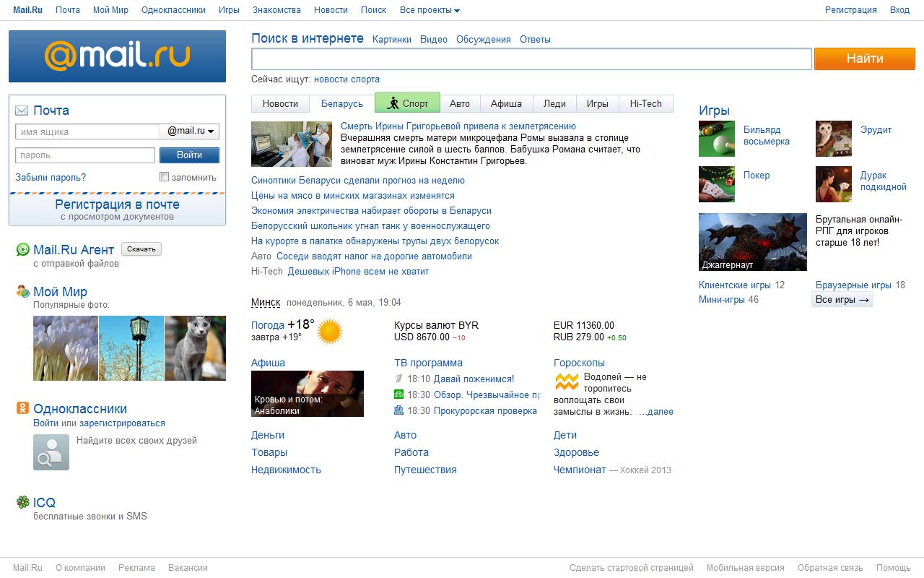Open the Джаггернаут game banner image

tap(753, 242)
